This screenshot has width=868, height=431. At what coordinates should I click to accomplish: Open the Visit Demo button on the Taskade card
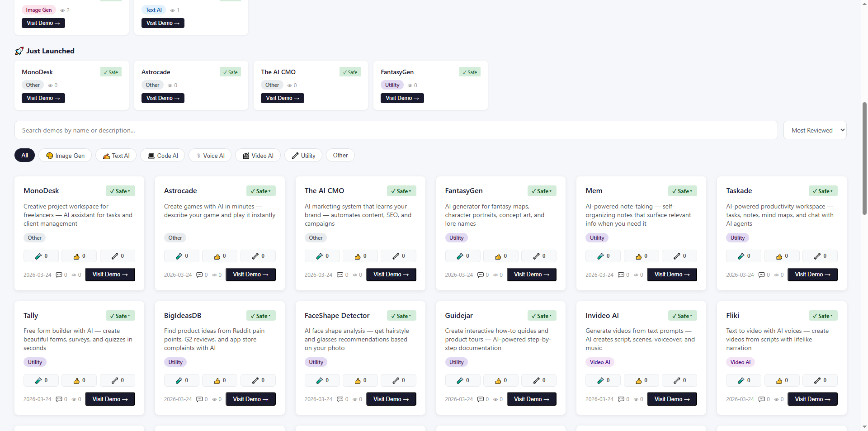[x=812, y=275]
